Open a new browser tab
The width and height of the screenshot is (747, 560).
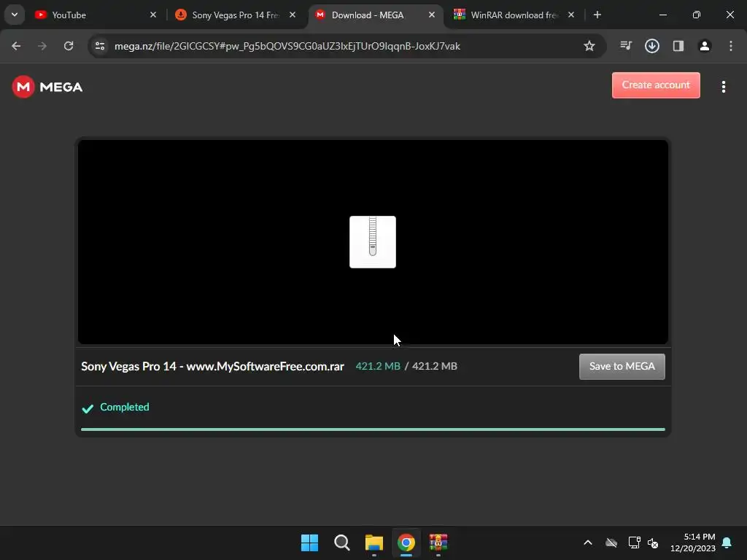pyautogui.click(x=597, y=15)
